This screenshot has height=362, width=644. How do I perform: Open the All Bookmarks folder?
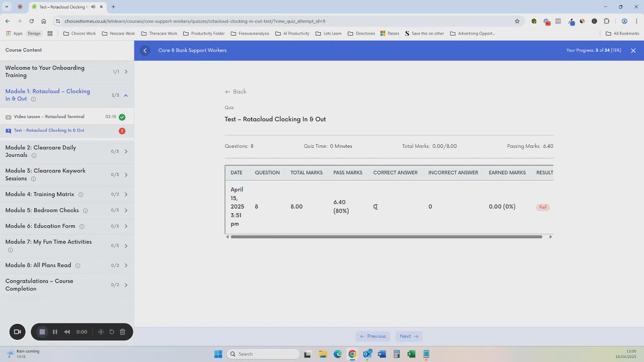[622, 34]
